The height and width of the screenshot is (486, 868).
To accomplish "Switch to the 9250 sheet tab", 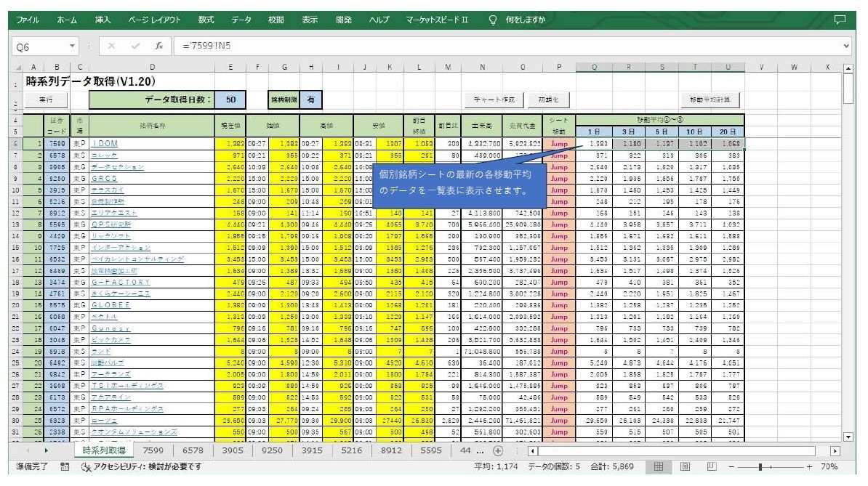I will [x=272, y=450].
